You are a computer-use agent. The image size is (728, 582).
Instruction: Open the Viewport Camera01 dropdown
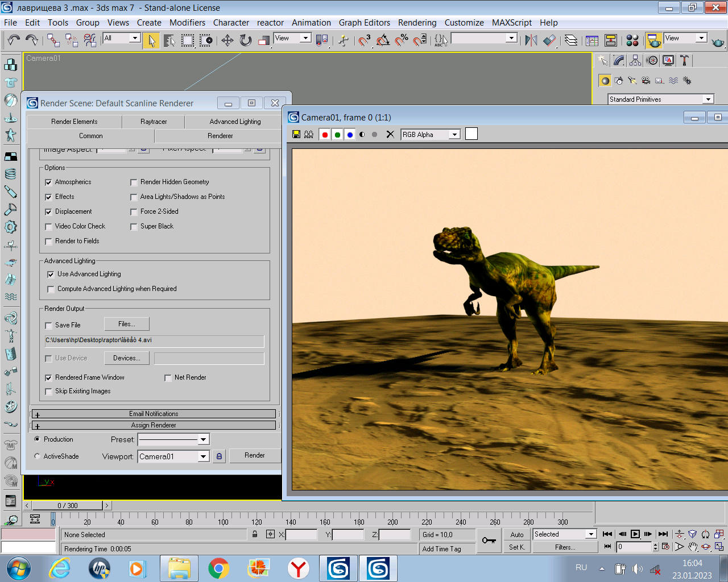203,456
